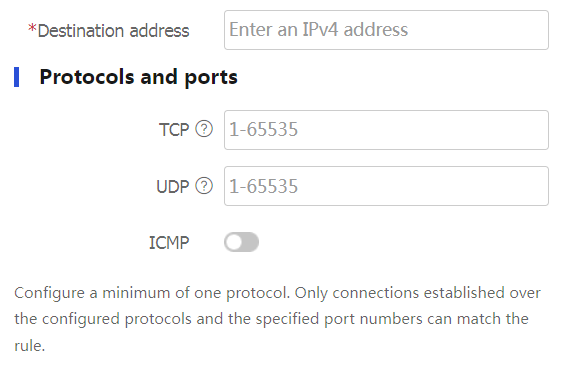Click the white knob of the ICMP switch
This screenshot has height=371, width=571.
pos(235,242)
